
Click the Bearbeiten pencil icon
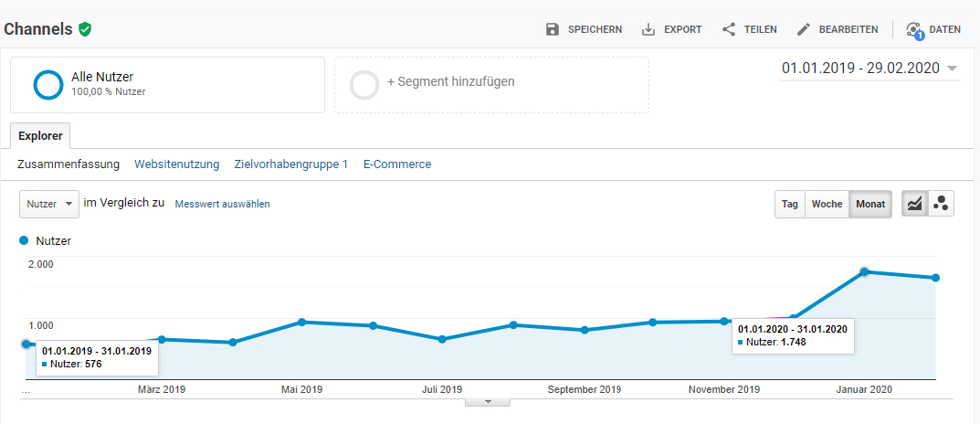(x=804, y=29)
